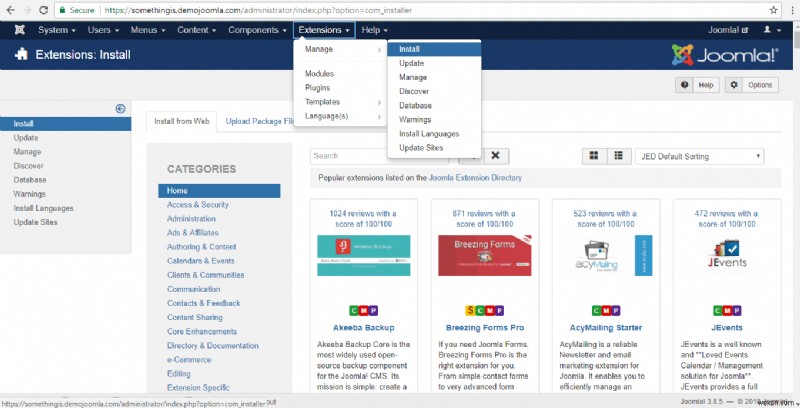
Task: Open the Menus dropdown
Action: (x=148, y=30)
